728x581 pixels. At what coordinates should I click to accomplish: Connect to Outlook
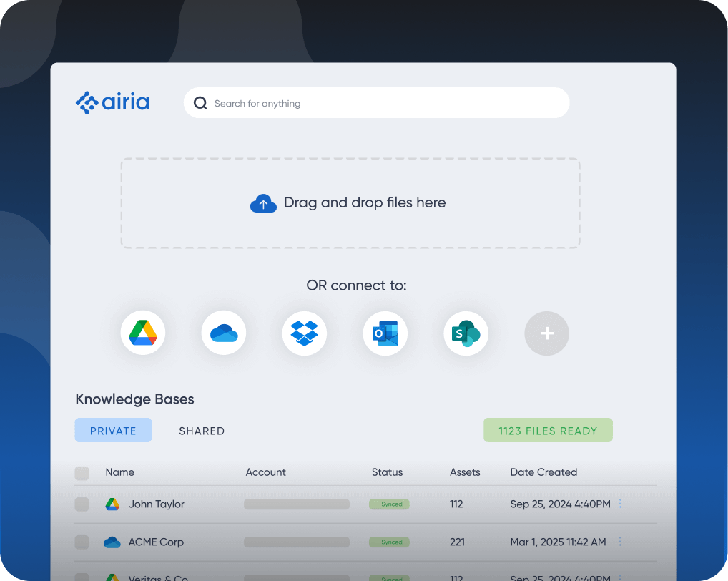tap(385, 333)
